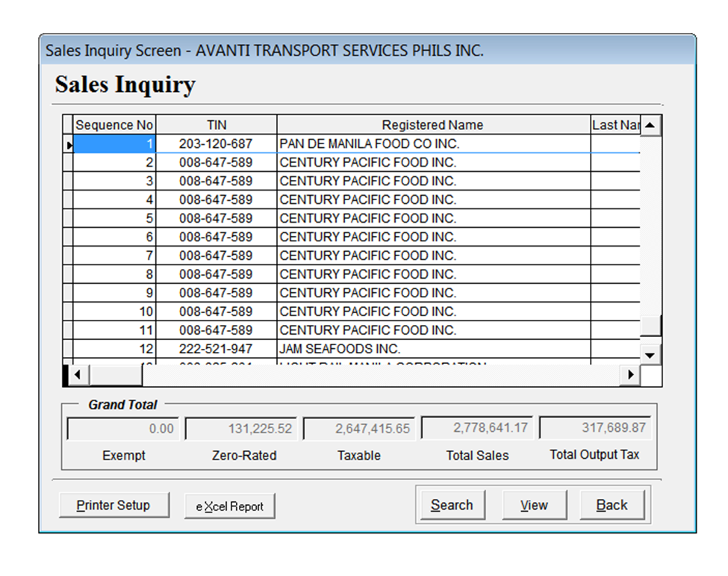Click the TIN cell in row 4

[217, 199]
